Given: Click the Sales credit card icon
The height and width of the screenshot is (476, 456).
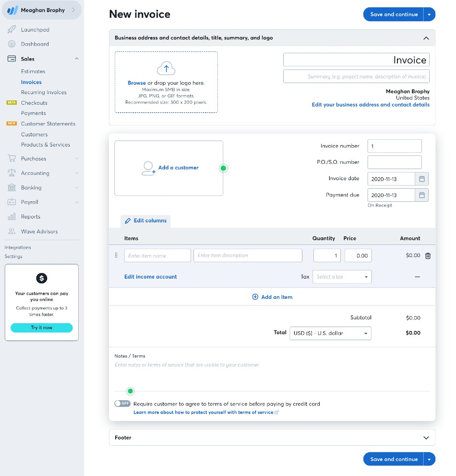Looking at the screenshot, I should (12, 59).
